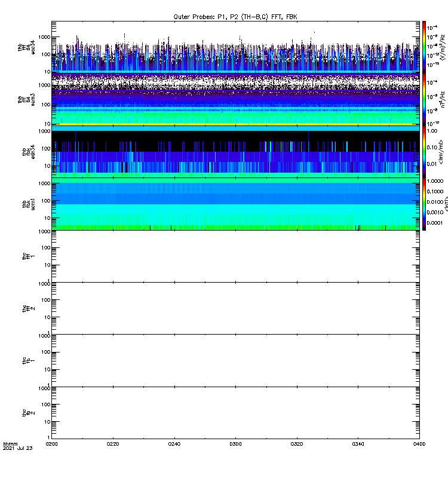Screen dimensions: 448x478
Task: Select the 0200 time tick label
Action: [52, 445]
